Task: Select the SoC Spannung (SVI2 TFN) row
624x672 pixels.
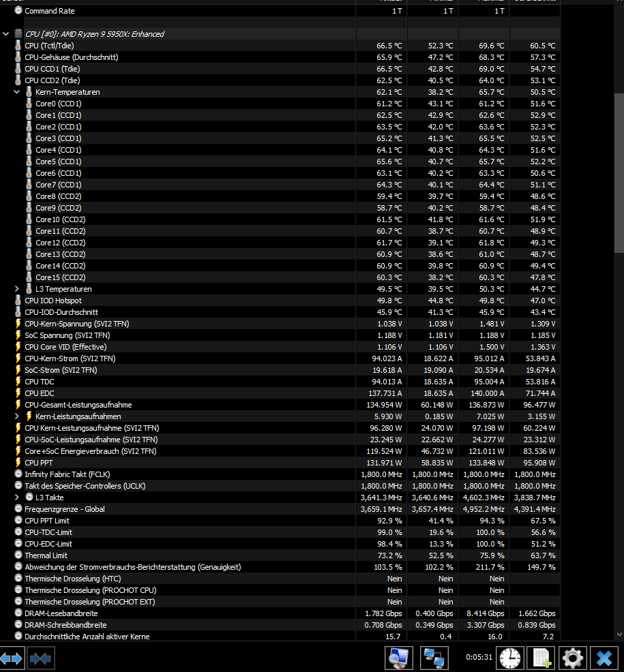Action: click(x=280, y=335)
